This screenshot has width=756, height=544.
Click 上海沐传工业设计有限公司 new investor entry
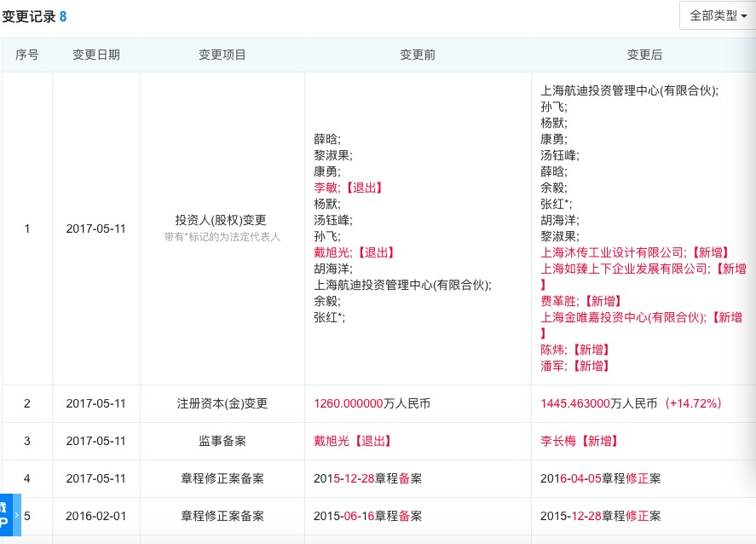[634, 252]
